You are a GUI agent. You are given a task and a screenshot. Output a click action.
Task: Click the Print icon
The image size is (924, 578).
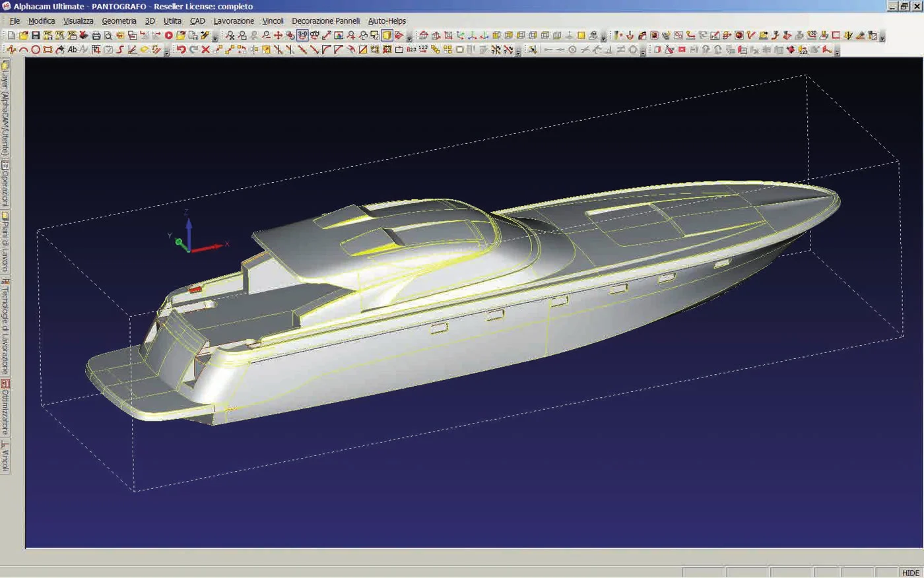pos(96,35)
